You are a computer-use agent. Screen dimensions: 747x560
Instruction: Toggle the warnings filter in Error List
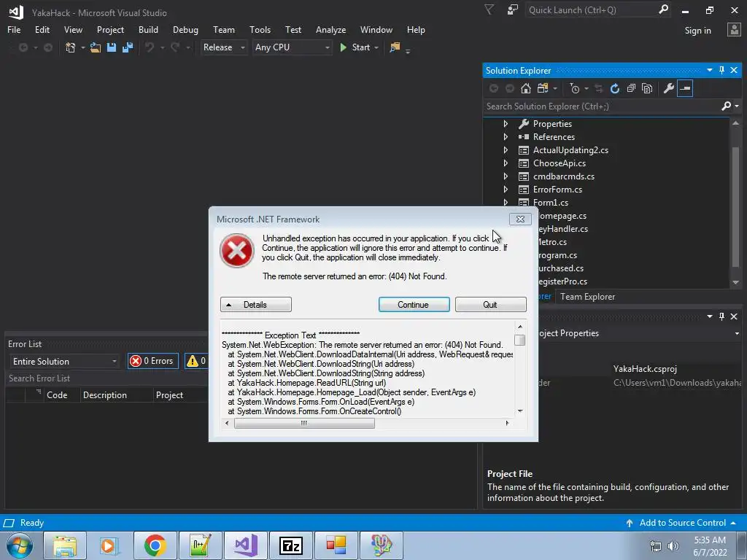pos(197,361)
